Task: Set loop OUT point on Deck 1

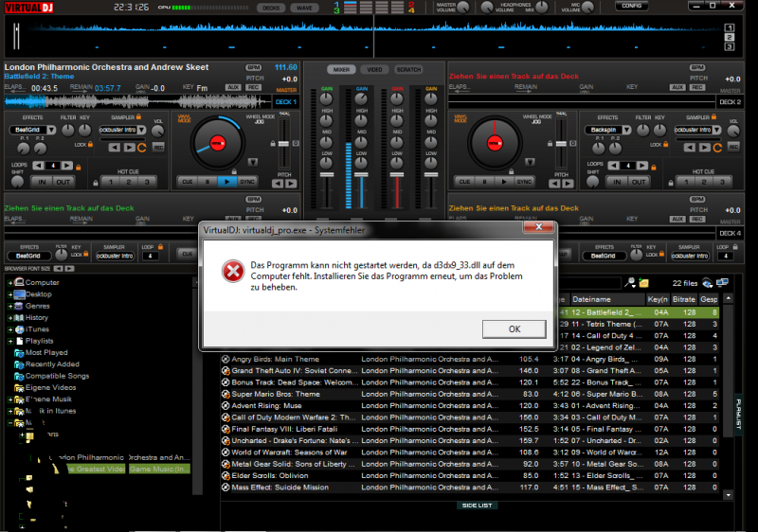Action: [63, 182]
